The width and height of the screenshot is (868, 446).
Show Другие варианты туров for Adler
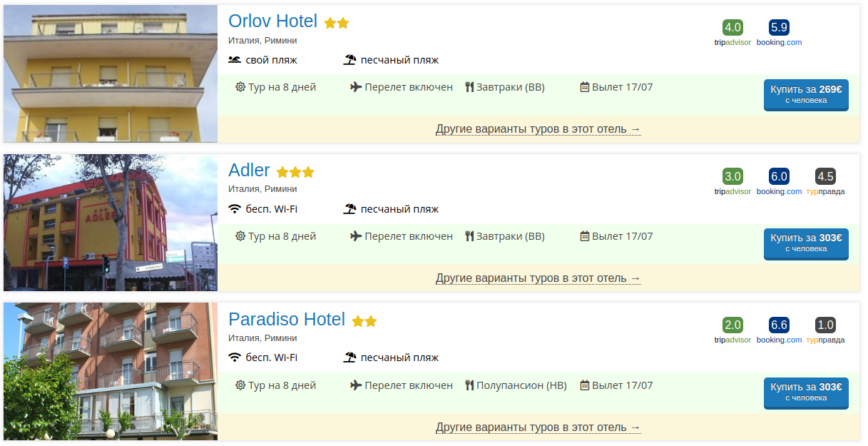pos(538,278)
